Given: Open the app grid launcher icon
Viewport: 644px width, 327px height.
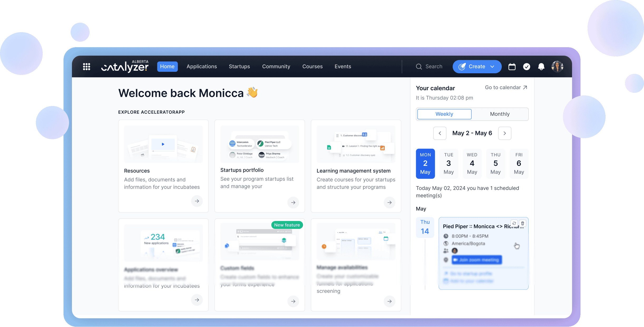Looking at the screenshot, I should [86, 67].
